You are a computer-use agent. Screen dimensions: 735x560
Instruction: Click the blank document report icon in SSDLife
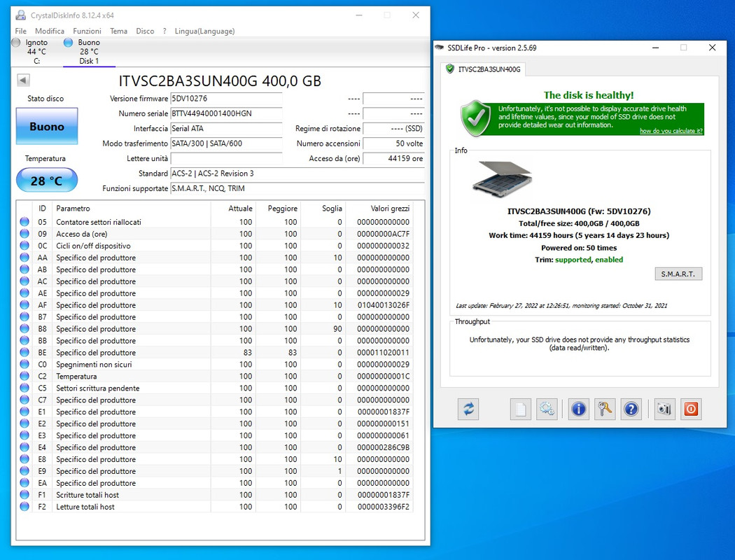click(520, 409)
